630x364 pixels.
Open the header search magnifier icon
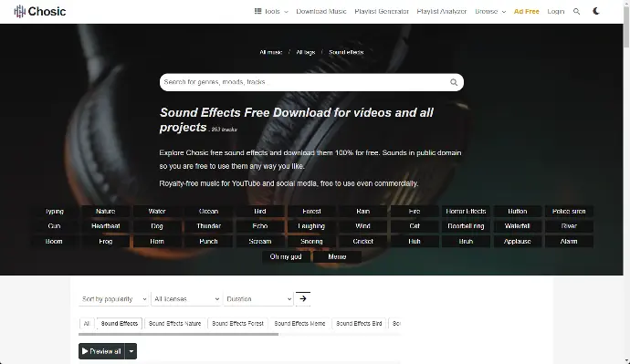[x=576, y=11]
